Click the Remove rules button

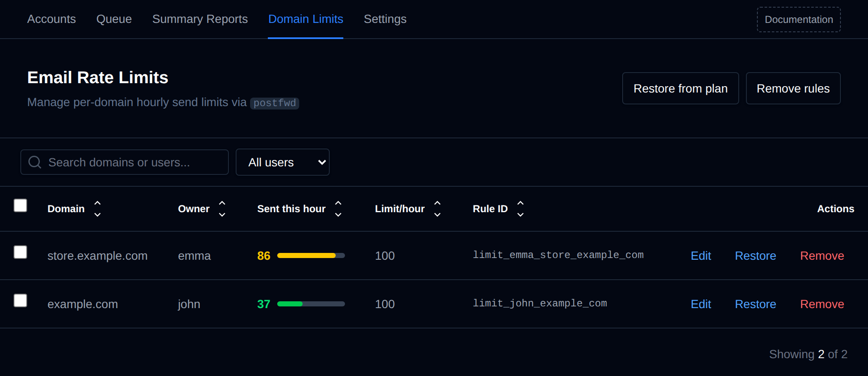[x=793, y=88]
